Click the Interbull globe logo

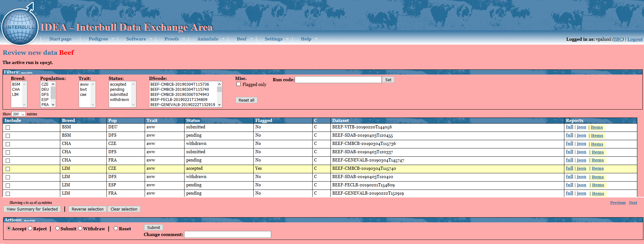[x=20, y=27]
